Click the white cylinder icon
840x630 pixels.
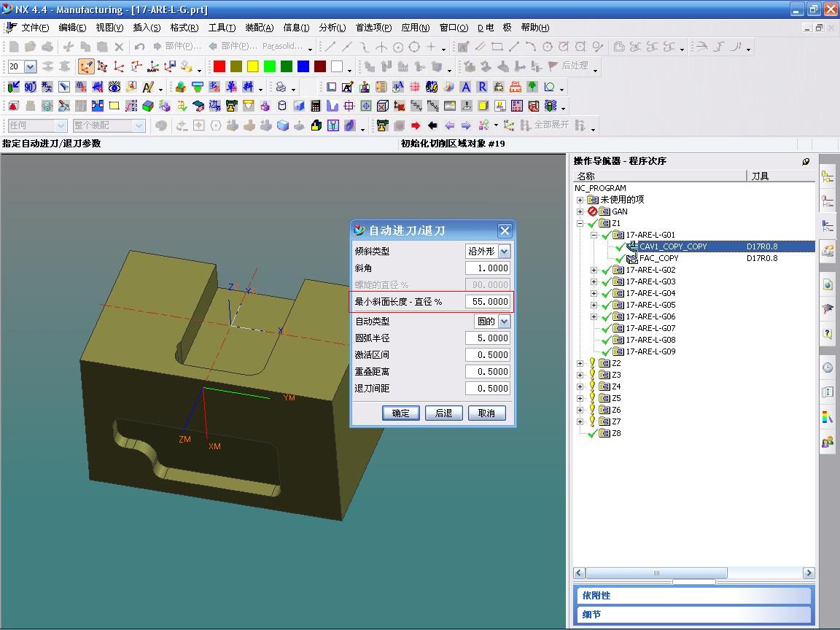tap(281, 106)
